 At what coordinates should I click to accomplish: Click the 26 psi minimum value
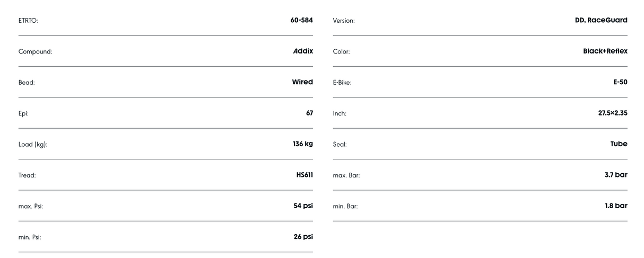(303, 237)
